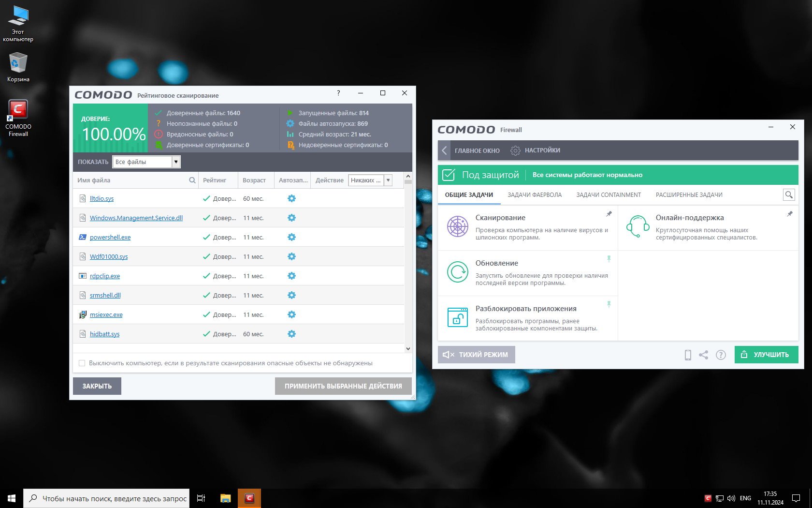This screenshot has width=812, height=508.
Task: Open the msiexec.exe file link
Action: (x=106, y=314)
